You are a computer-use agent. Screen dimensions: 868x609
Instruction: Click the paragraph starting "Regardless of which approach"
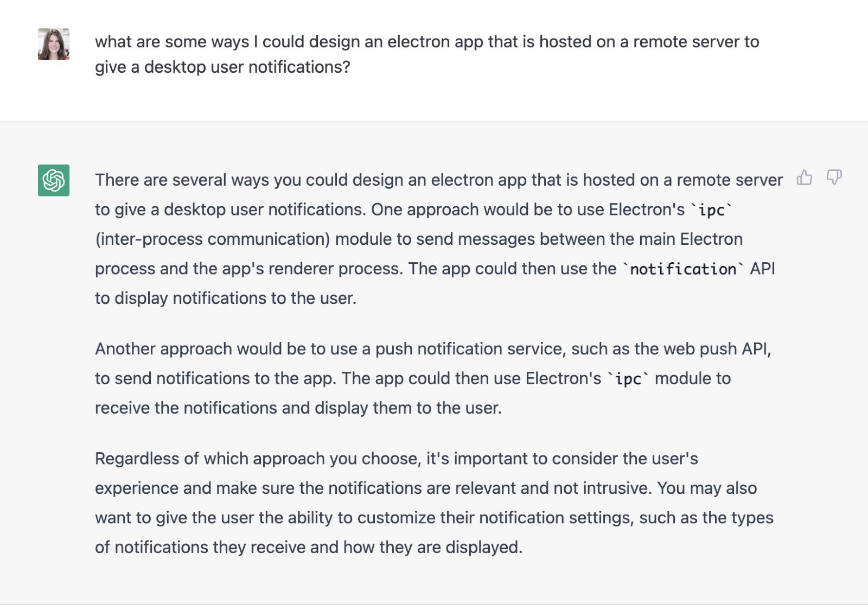[433, 503]
